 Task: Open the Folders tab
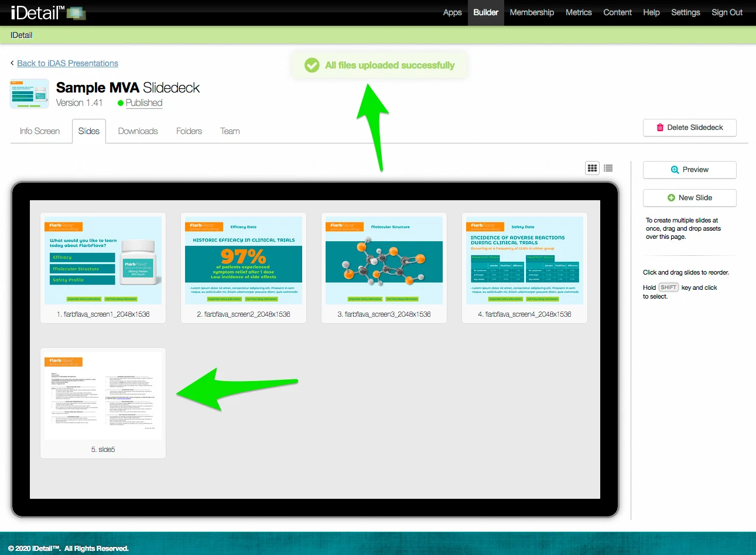pos(189,131)
